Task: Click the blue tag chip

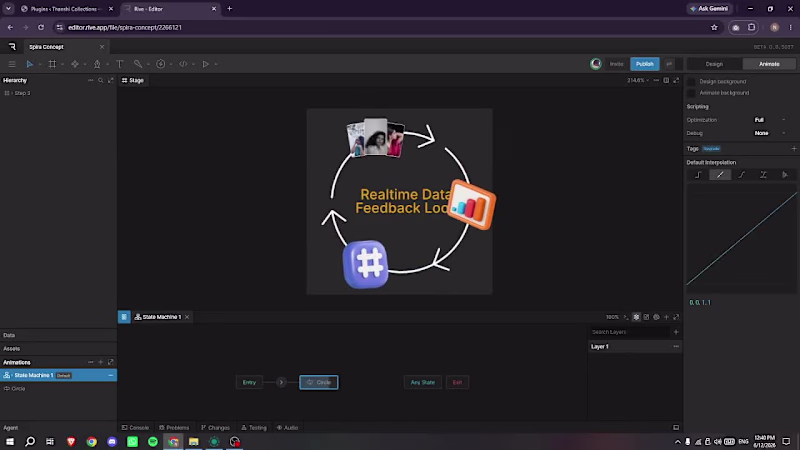Action: click(711, 149)
